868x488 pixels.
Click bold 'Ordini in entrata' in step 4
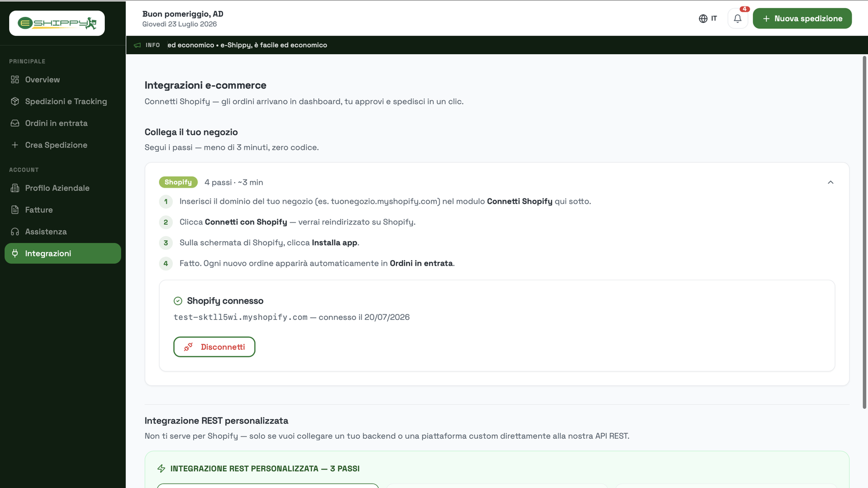[x=422, y=264]
